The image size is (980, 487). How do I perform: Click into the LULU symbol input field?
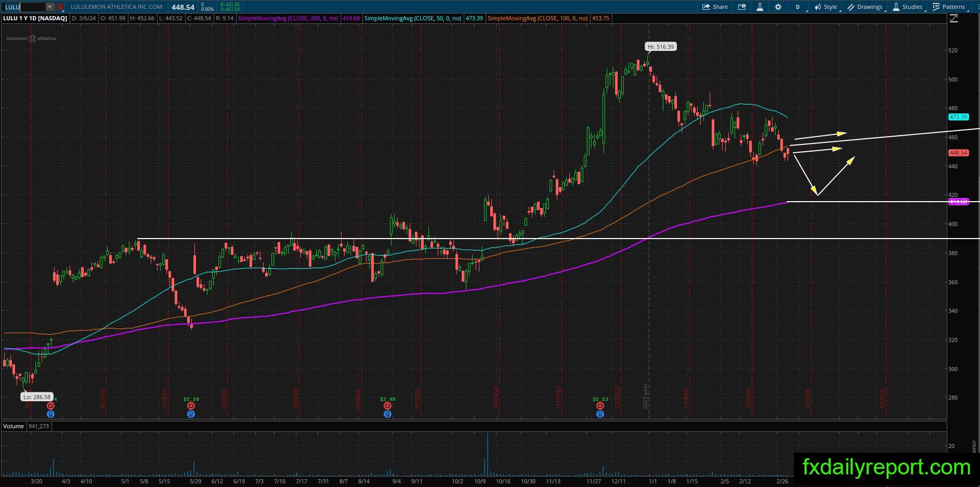pos(24,7)
